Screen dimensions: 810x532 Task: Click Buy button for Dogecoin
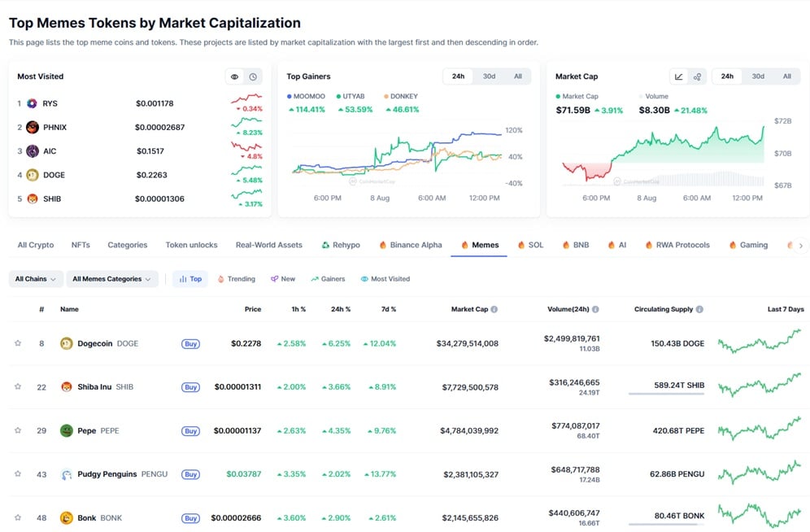[x=190, y=344]
